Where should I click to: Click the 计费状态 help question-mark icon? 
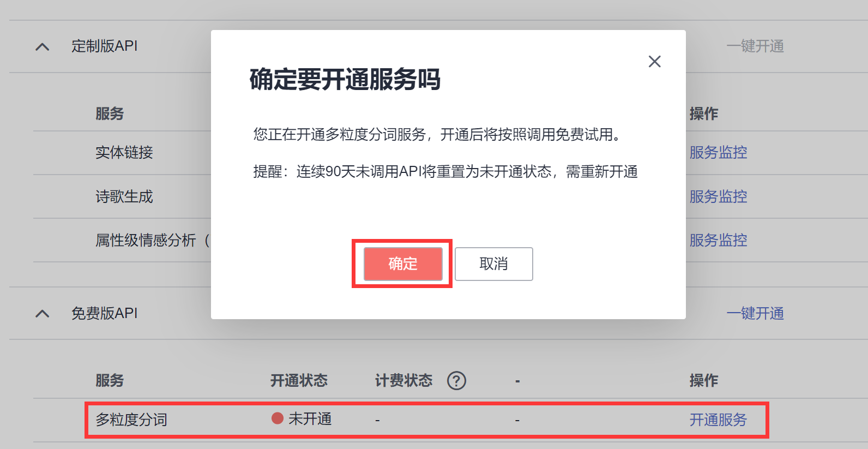click(x=456, y=380)
